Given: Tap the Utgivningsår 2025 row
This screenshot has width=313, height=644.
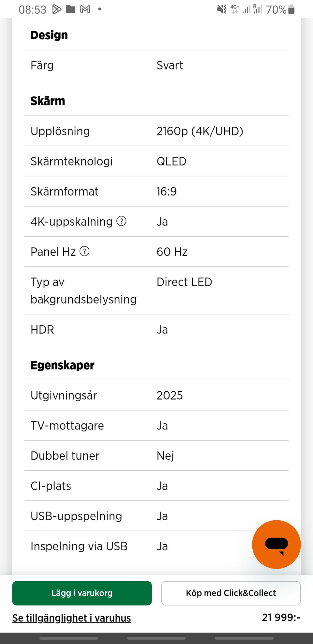Looking at the screenshot, I should pyautogui.click(x=156, y=395).
